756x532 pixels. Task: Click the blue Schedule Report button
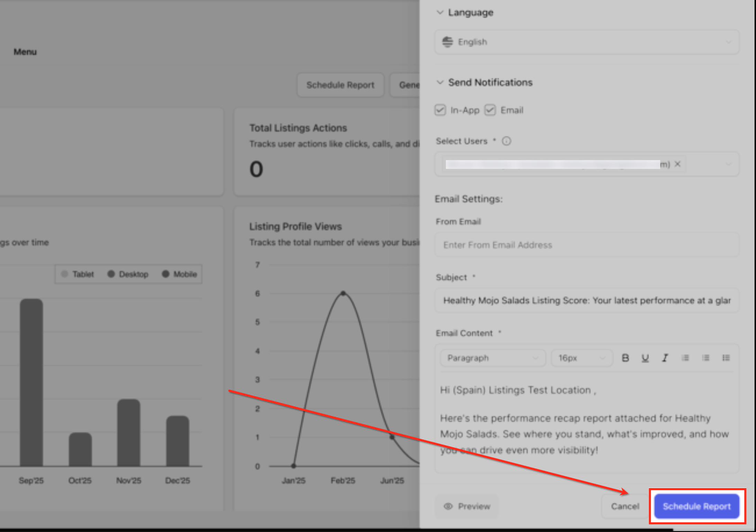pos(696,506)
